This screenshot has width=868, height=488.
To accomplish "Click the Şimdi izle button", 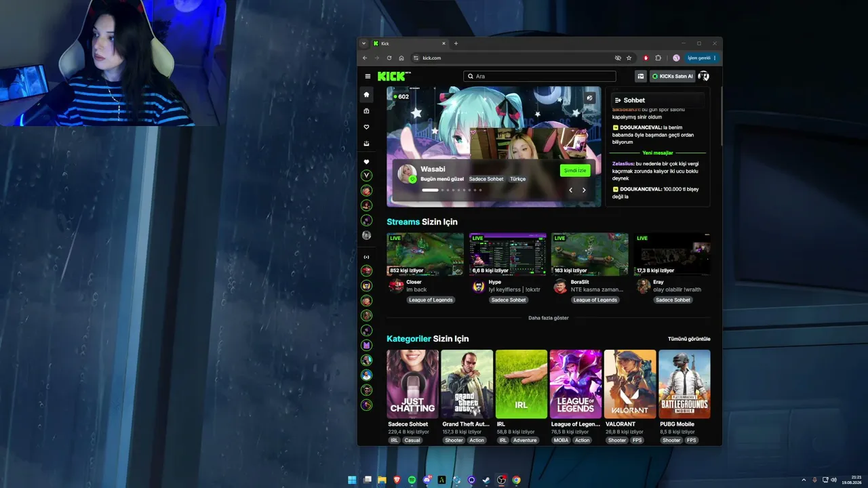I will pos(575,171).
